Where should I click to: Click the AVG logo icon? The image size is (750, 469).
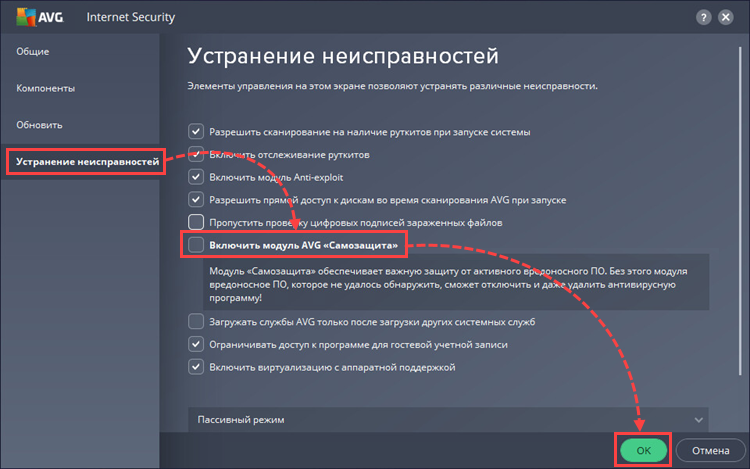(x=40, y=17)
